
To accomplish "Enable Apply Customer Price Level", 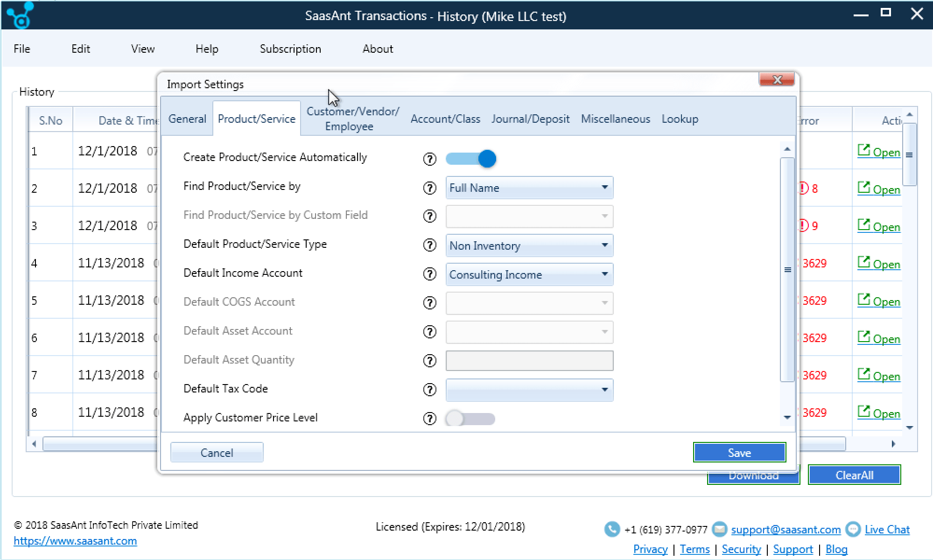I will click(x=470, y=419).
